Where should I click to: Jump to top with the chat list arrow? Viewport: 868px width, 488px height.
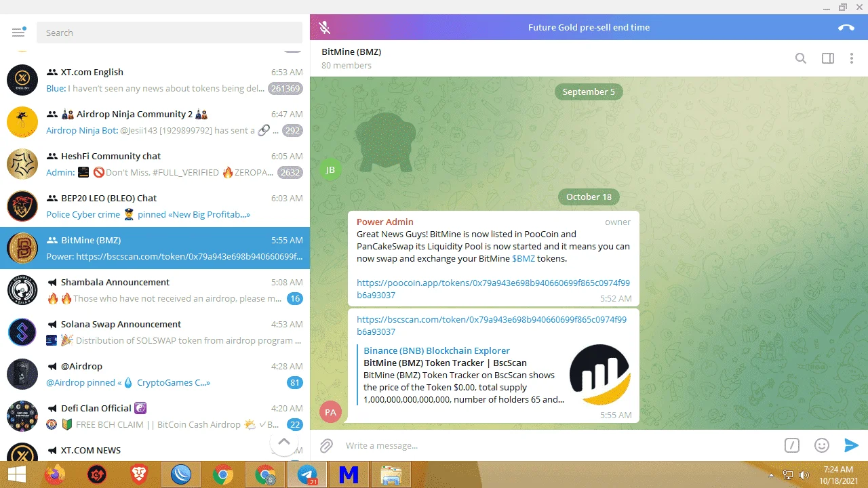(284, 442)
